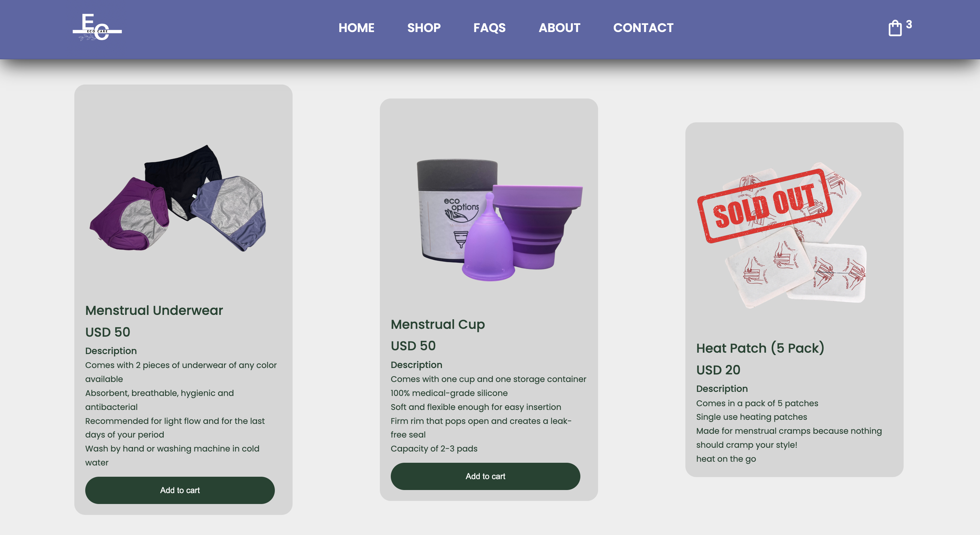The image size is (980, 535).
Task: Click the Menstrual Cup USD 50 price
Action: pyautogui.click(x=413, y=346)
